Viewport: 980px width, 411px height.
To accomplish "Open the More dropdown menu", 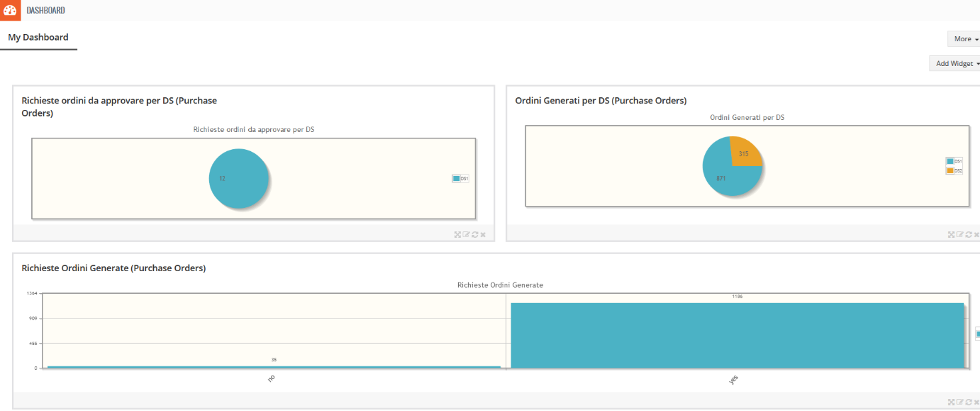I will pos(965,39).
